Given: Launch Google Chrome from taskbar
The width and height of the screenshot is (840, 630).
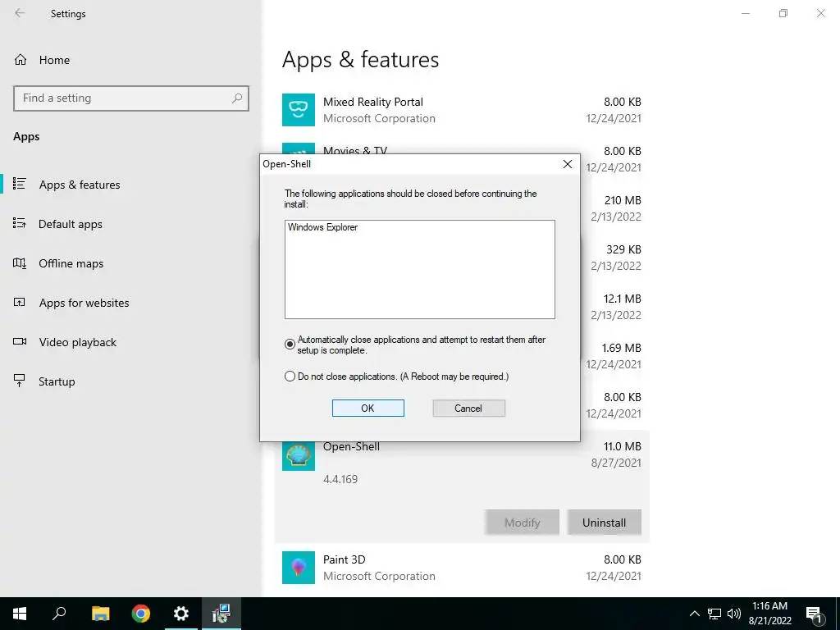Looking at the screenshot, I should pyautogui.click(x=141, y=614).
